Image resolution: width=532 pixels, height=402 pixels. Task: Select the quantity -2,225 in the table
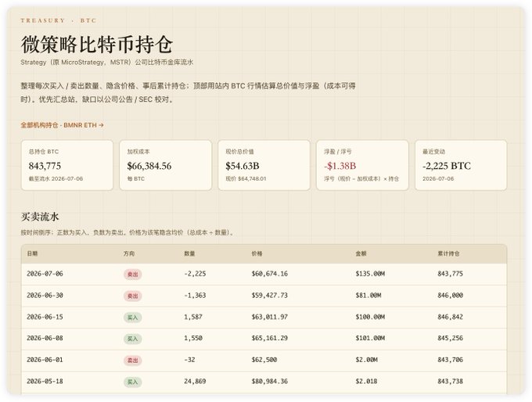pos(195,274)
